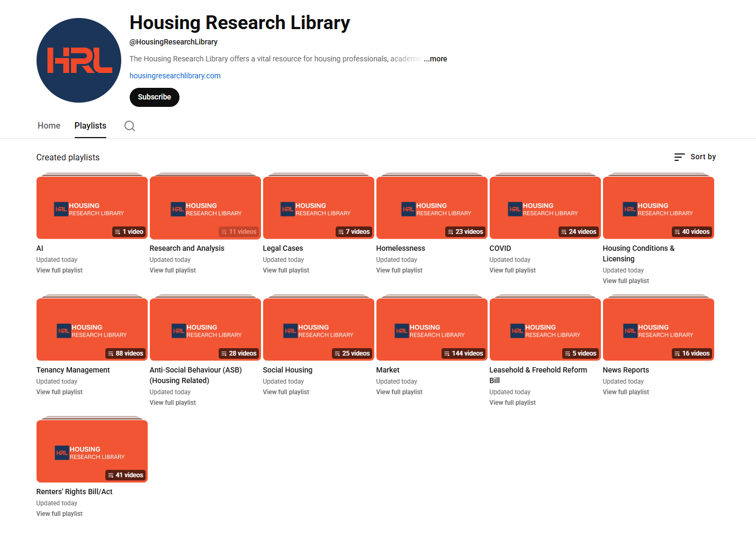Click the HRL channel avatar logo
Screen dimensions: 756x536
point(79,60)
